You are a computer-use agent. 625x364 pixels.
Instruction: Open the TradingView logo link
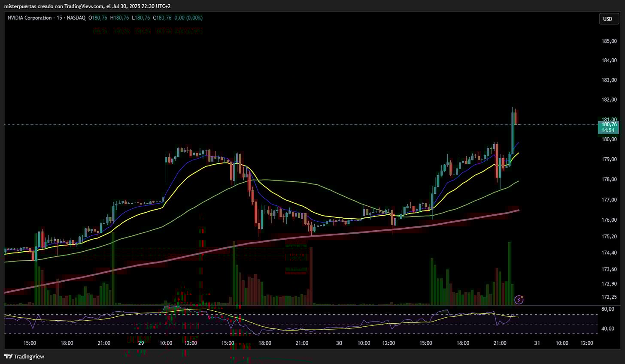(x=24, y=357)
